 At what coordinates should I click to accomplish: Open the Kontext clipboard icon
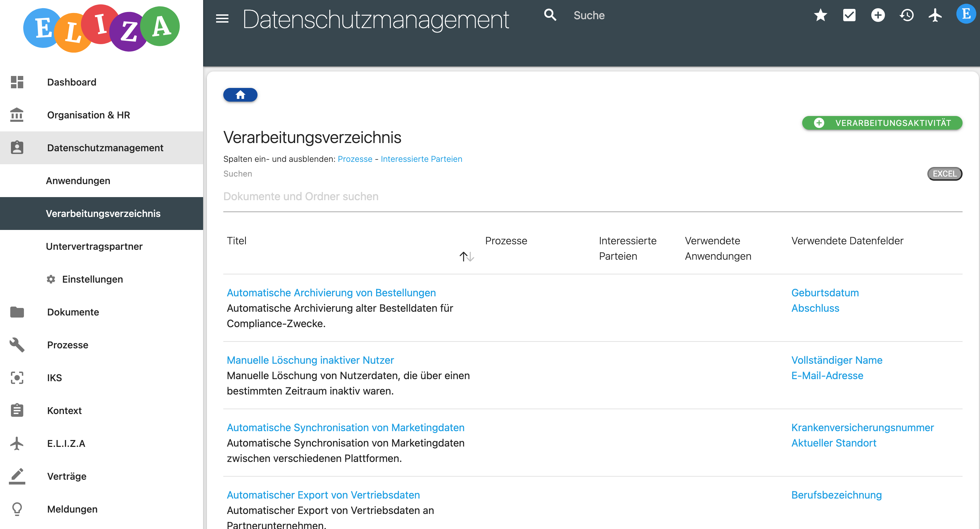click(17, 410)
